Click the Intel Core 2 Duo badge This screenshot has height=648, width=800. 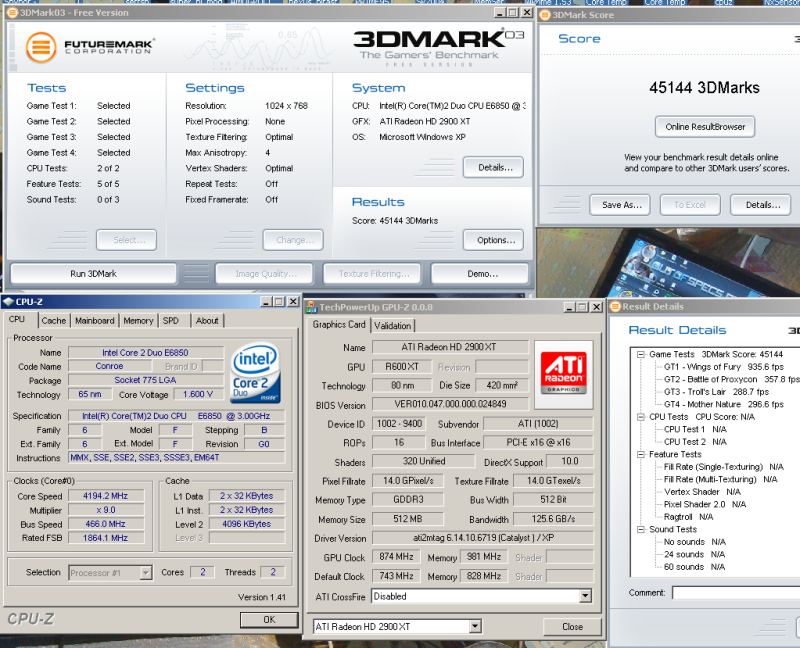256,373
